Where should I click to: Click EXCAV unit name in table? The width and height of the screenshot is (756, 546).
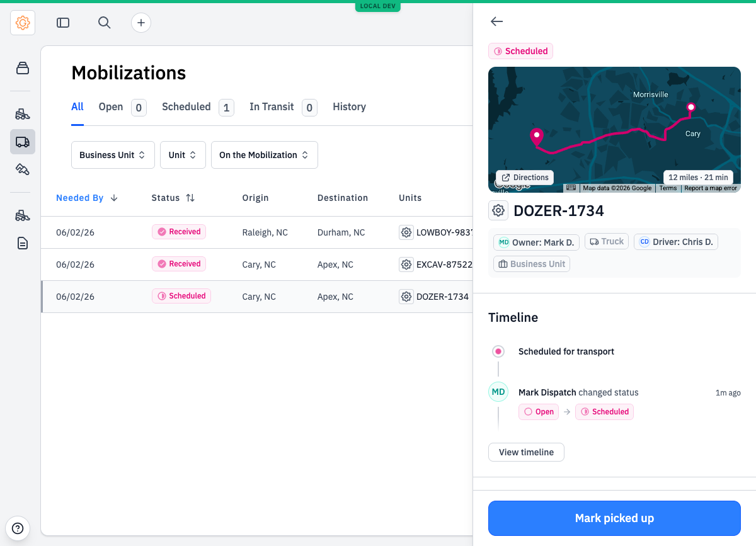pyautogui.click(x=444, y=264)
